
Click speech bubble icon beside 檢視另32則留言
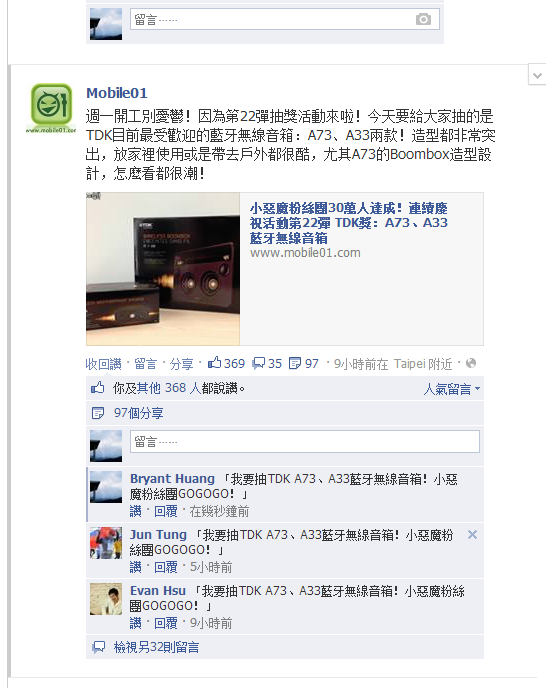(99, 647)
